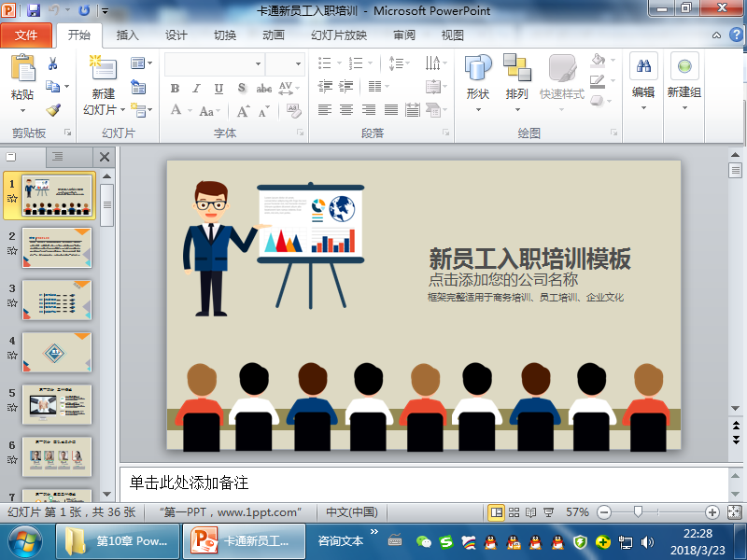Select the Format Painter brush icon
Image resolution: width=747 pixels, height=560 pixels.
(53, 109)
